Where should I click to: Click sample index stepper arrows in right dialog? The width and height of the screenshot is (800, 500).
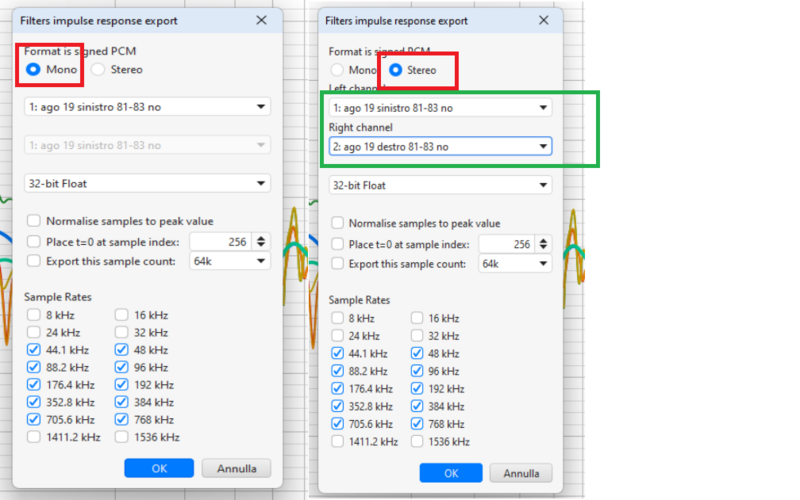click(545, 244)
